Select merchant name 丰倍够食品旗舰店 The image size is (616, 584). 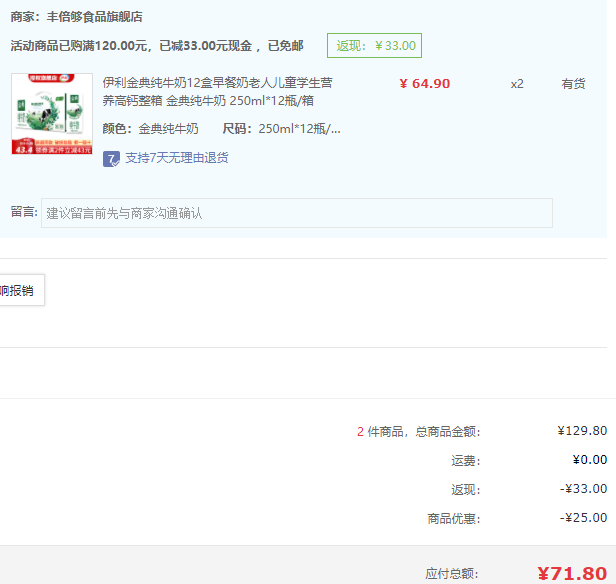click(x=94, y=17)
